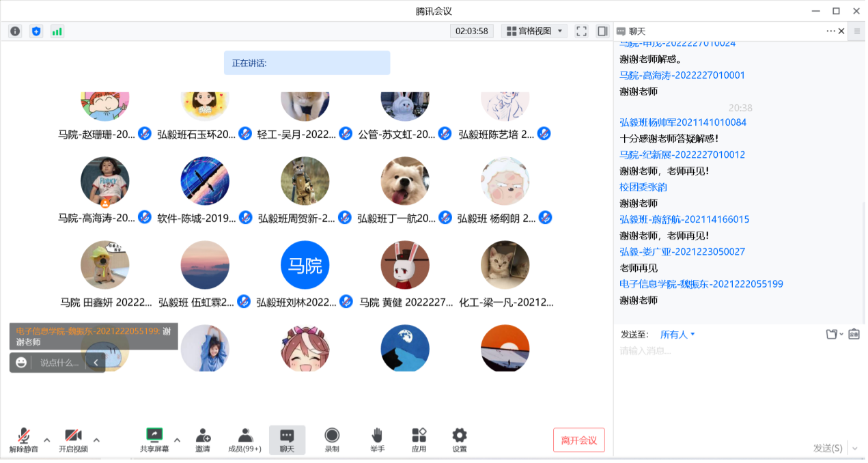This screenshot has width=868, height=463.
Task: View the green network signal indicator
Action: (x=57, y=31)
